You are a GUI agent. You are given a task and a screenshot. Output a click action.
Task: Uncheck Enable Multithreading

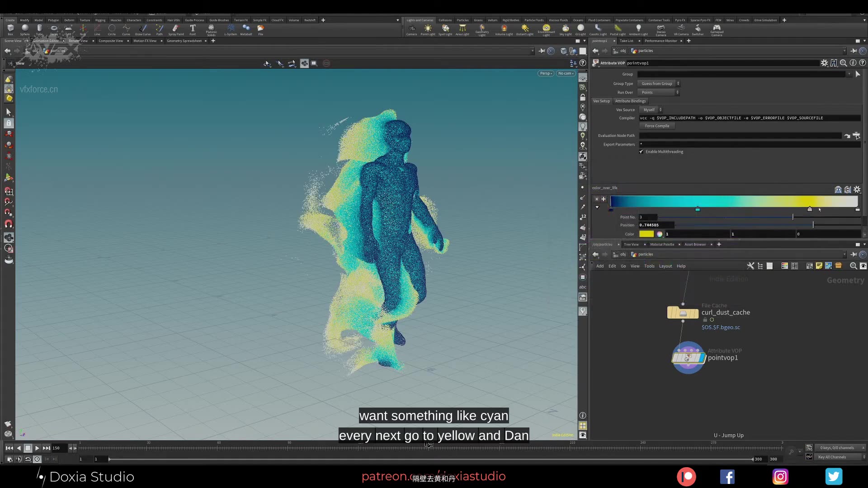pyautogui.click(x=641, y=152)
